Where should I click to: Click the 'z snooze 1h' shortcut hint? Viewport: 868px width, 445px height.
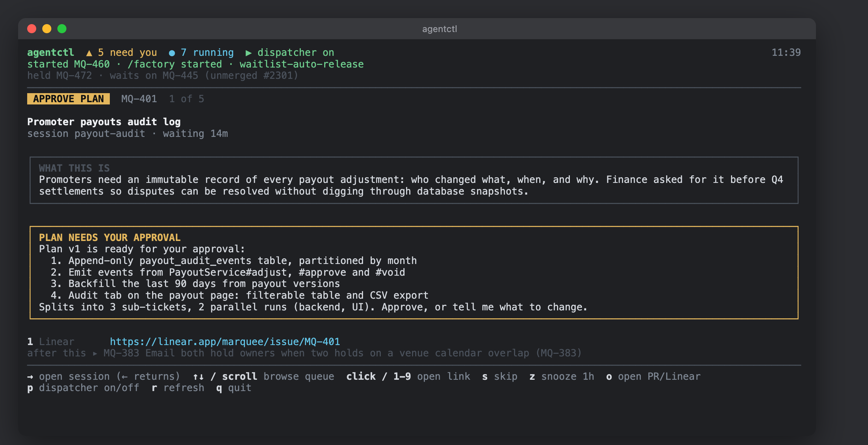coord(562,376)
